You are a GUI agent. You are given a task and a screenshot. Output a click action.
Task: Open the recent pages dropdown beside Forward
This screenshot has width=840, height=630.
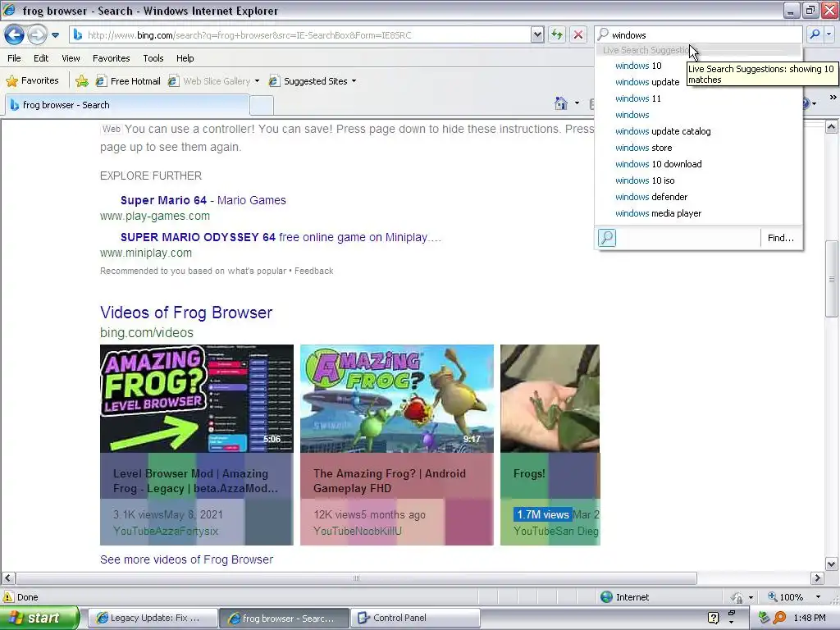pyautogui.click(x=55, y=35)
